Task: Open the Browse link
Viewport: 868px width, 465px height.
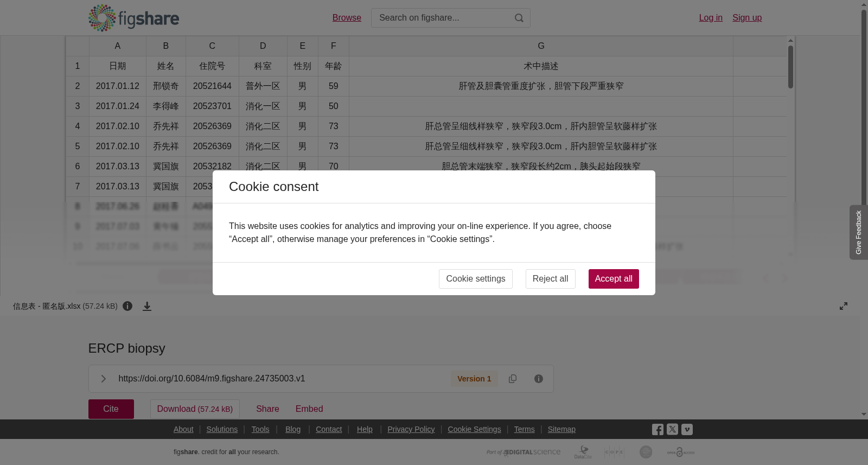Action: 347,18
